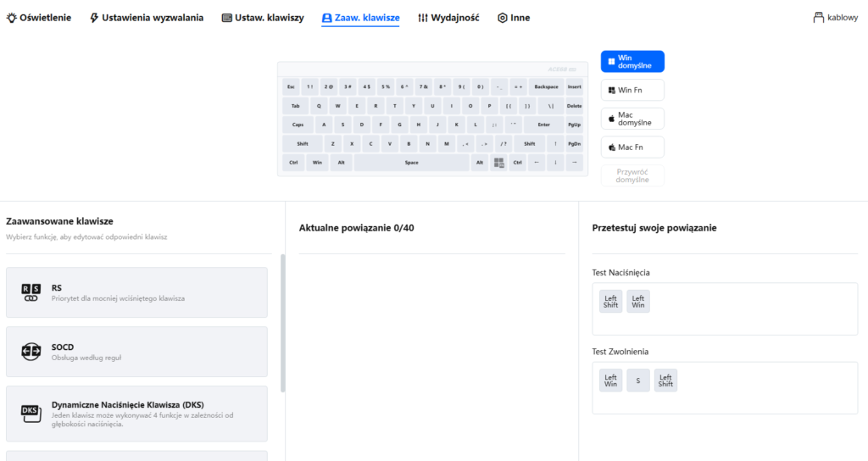Go to the Wydajność tab
The width and height of the screenshot is (868, 461).
(448, 18)
